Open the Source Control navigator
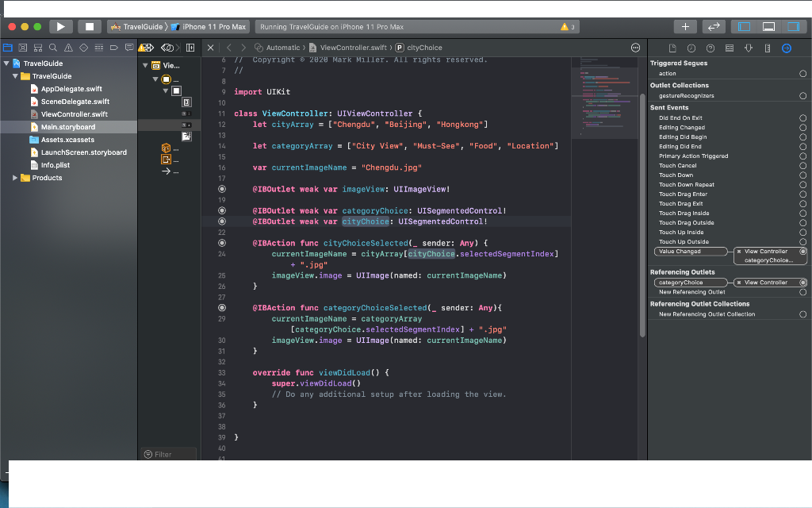 click(23, 47)
